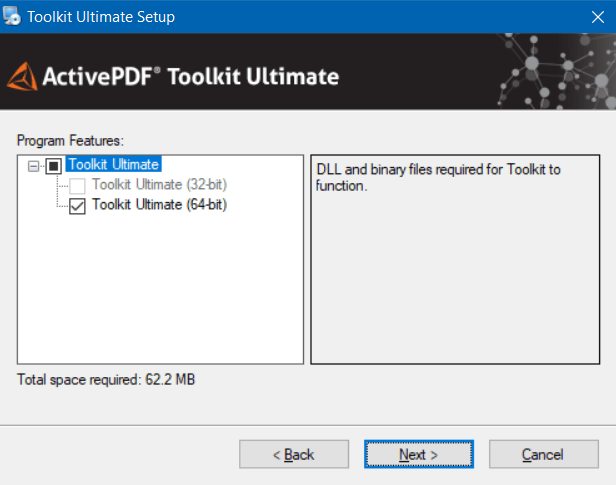Screen dimensions: 616x485
Task: Click the installer icon in the title bar
Action: [x=11, y=16]
